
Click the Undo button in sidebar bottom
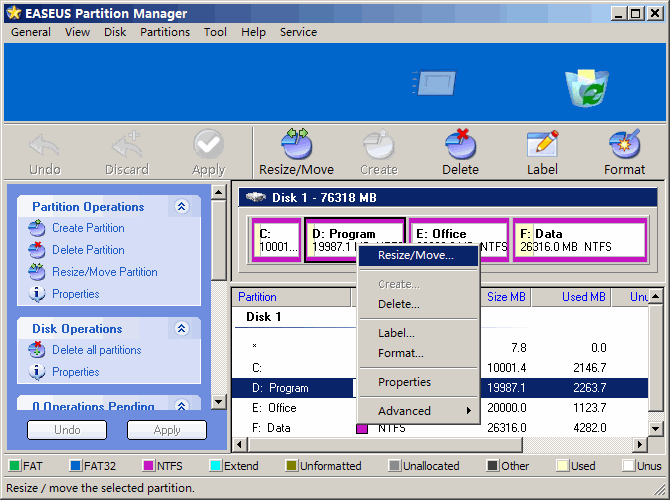pos(67,429)
